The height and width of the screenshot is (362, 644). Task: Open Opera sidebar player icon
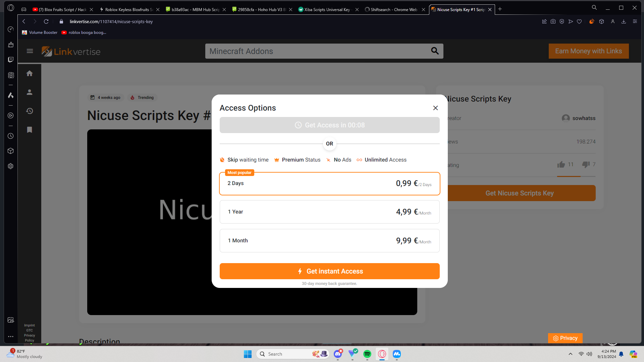[x=11, y=116]
